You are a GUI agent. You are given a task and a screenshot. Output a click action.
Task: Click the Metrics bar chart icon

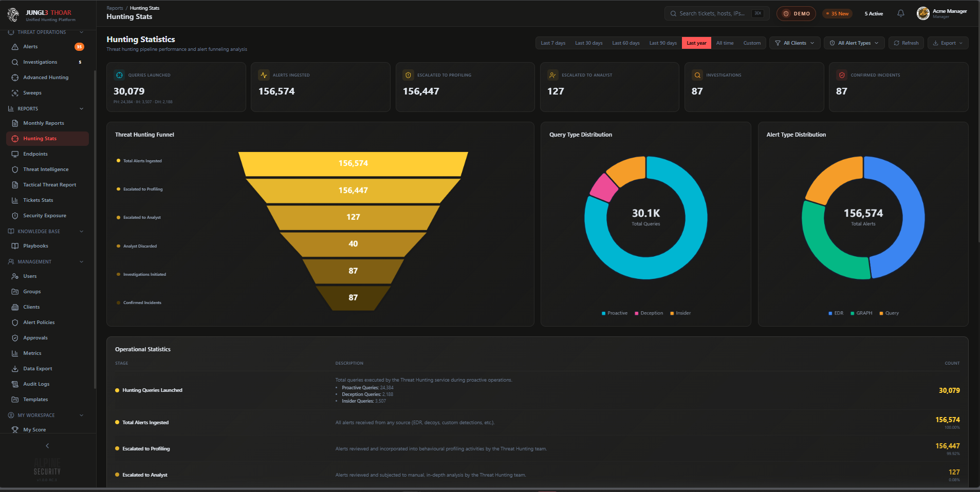[x=15, y=353]
